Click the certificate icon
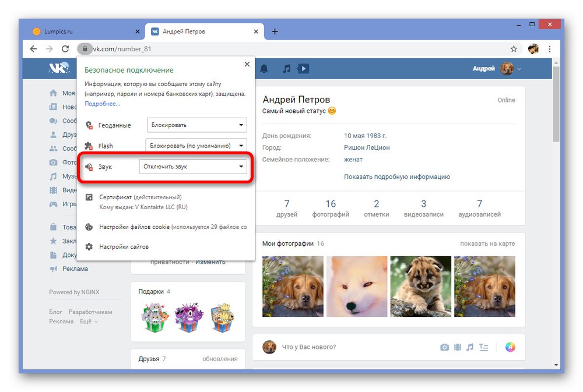583x392 pixels. coord(89,197)
